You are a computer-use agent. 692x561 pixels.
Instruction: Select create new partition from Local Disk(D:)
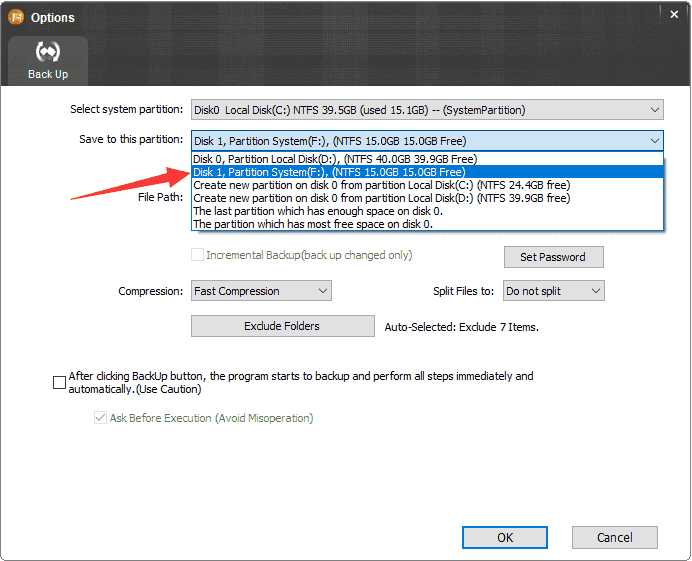coord(381,198)
